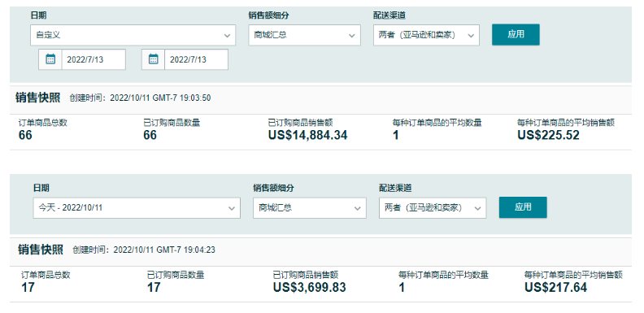
Task: Click the chevron of 今天 date dropdown
Action: (x=232, y=209)
